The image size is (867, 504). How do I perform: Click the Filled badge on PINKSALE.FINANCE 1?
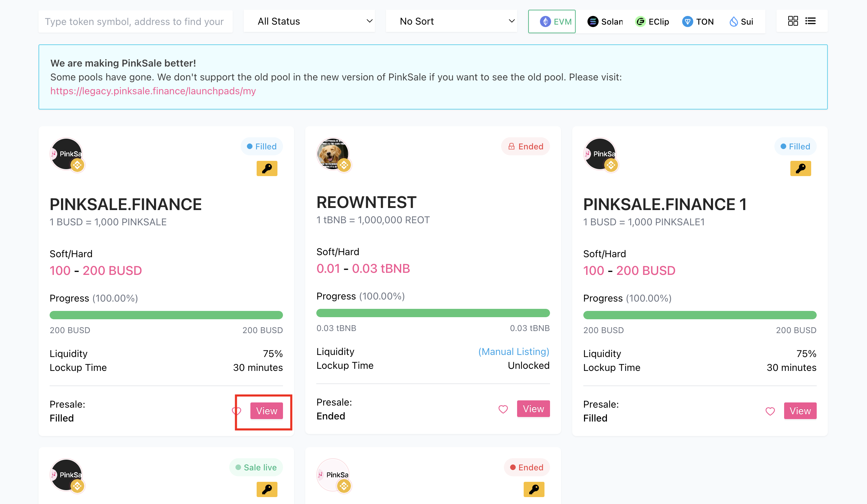(796, 146)
